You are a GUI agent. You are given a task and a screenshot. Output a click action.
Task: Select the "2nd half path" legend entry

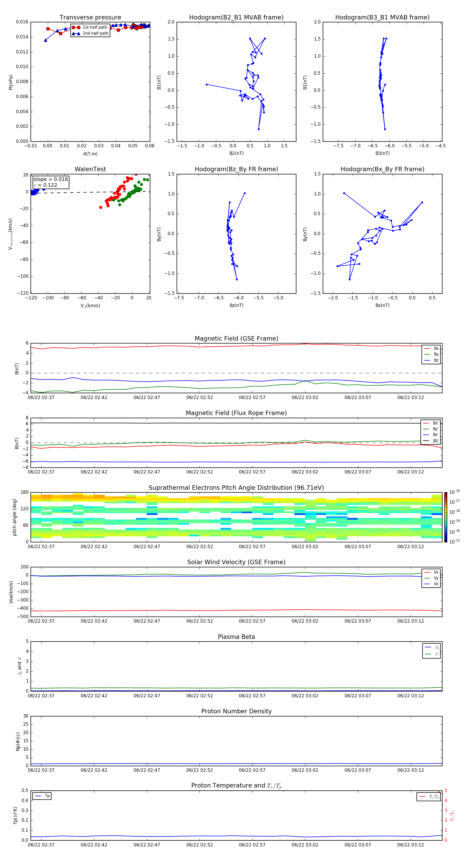click(90, 33)
